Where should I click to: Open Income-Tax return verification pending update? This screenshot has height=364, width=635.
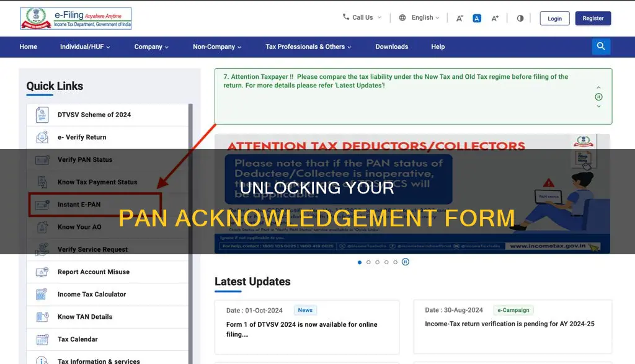[510, 324]
